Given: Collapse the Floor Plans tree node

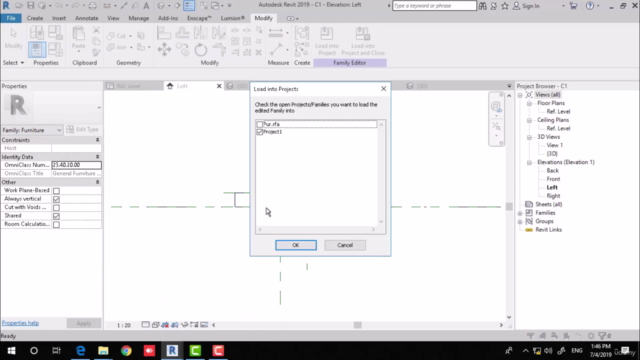Looking at the screenshot, I should click(x=529, y=103).
